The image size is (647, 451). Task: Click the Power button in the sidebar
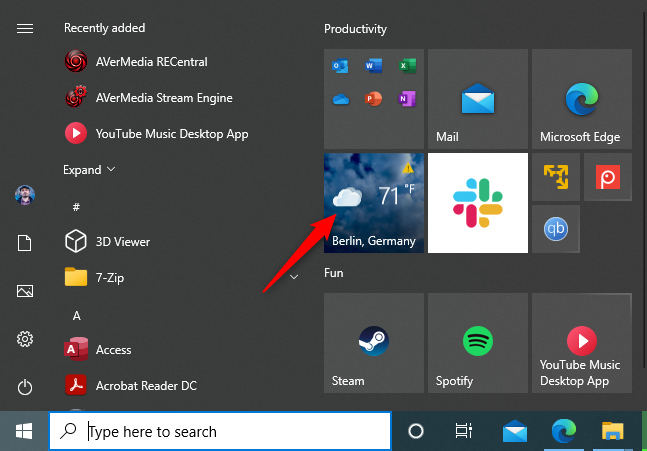pos(25,387)
